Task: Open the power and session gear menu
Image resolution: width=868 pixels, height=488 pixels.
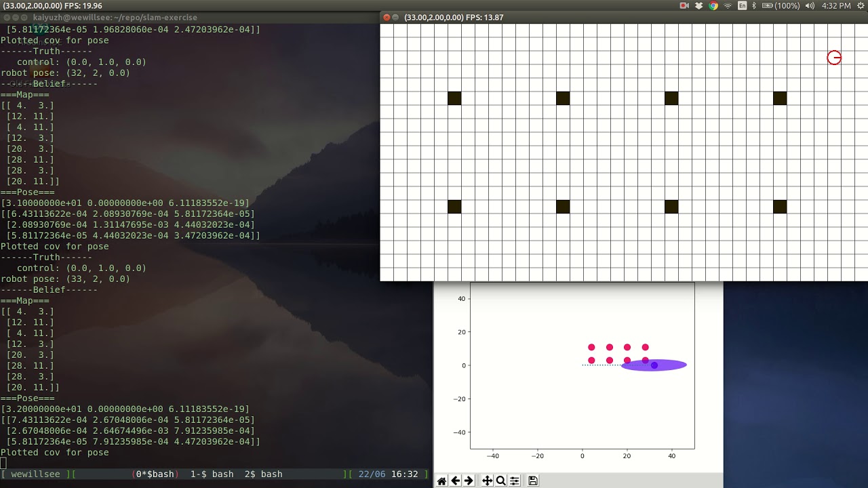Action: pos(859,5)
